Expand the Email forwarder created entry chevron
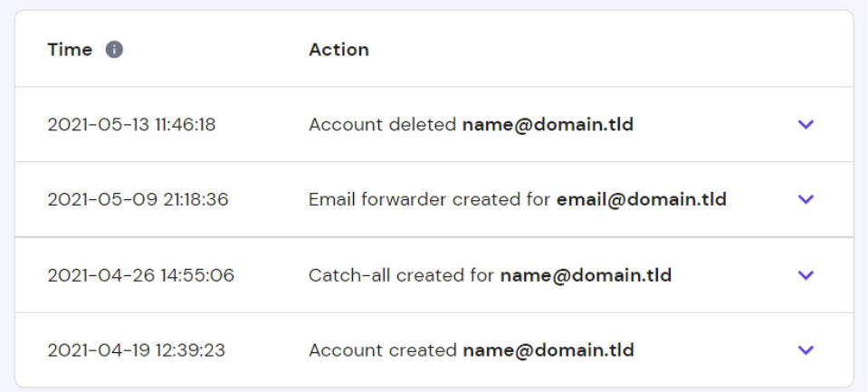The height and width of the screenshot is (392, 868). click(x=806, y=199)
